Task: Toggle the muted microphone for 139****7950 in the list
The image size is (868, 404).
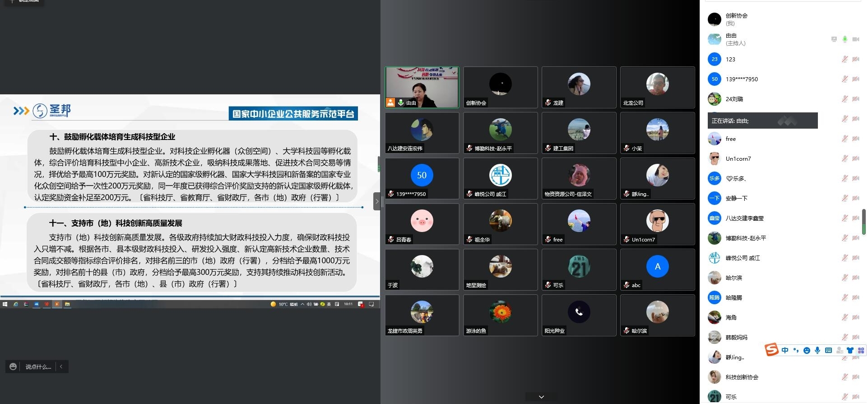Action: coord(845,79)
